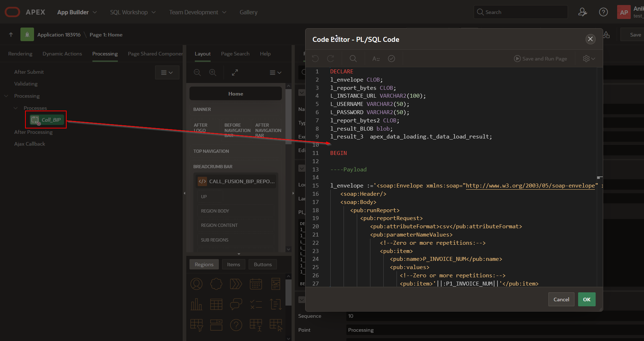Viewport: 644px width, 341px height.
Task: Open the Gallery menu item
Action: coord(249,12)
